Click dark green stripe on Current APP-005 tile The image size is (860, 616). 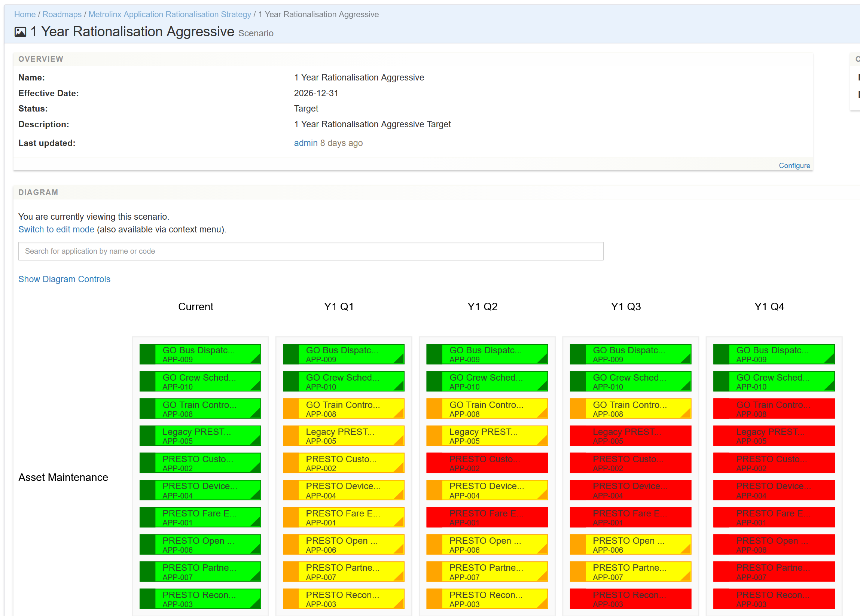[147, 436]
